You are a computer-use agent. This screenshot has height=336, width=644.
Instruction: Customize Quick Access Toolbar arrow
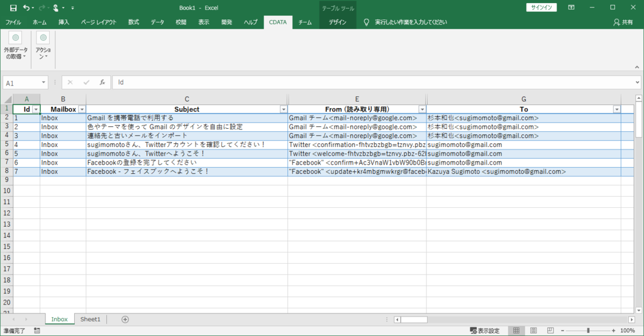(x=73, y=8)
